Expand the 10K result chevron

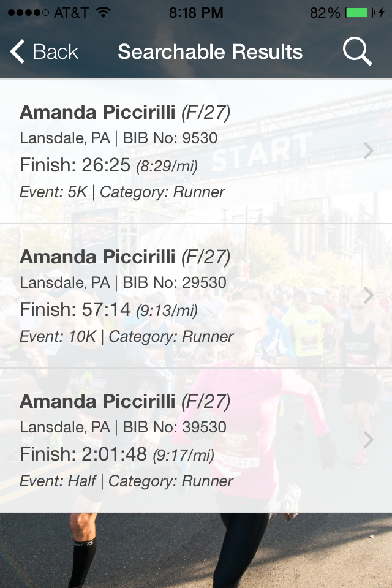(x=368, y=295)
